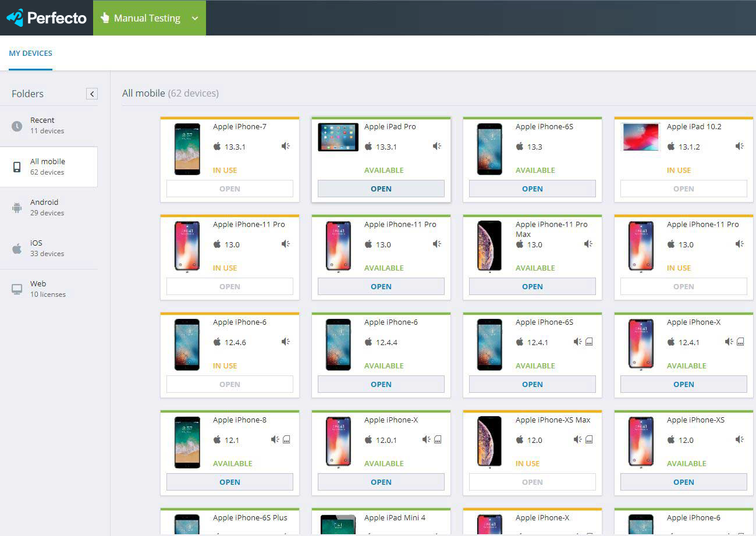
Task: Click the Apple OS icon next to 13.1.2
Action: click(671, 146)
